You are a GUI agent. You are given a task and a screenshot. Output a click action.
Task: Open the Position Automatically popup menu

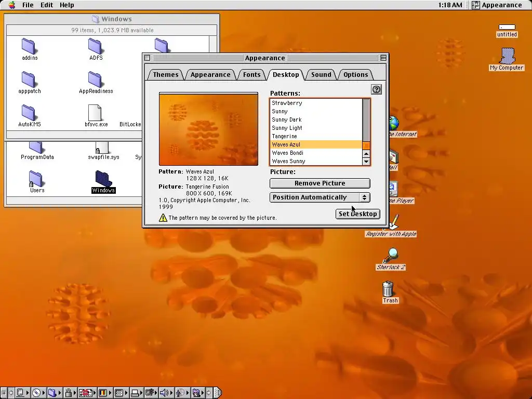pos(320,197)
